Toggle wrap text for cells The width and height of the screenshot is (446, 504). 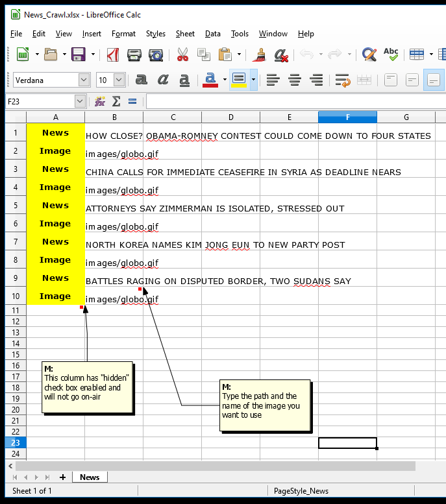tap(343, 80)
